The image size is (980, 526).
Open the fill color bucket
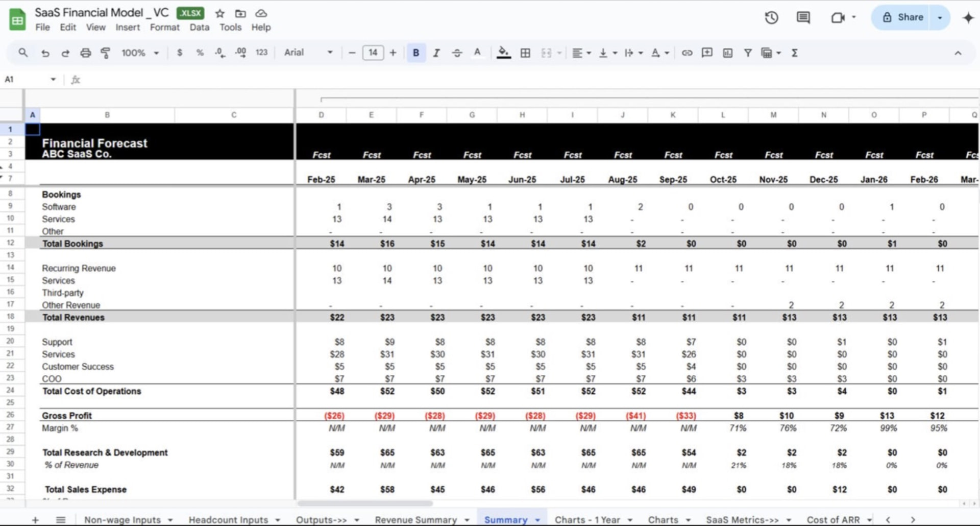point(504,53)
